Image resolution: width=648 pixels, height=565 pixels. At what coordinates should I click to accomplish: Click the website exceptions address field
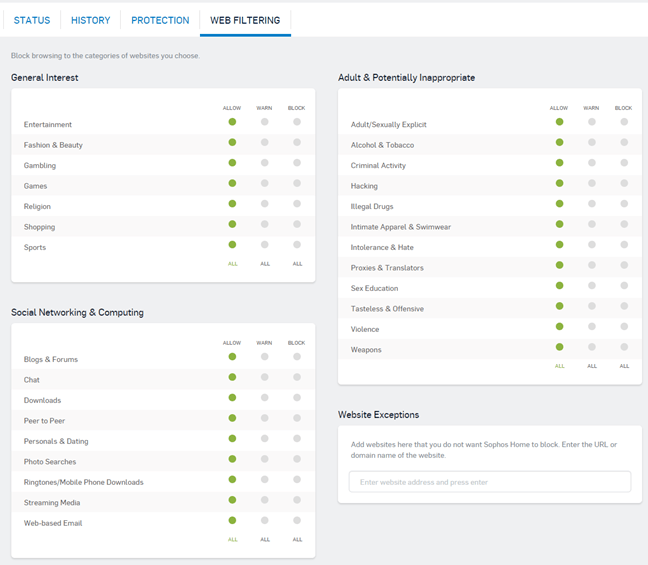tap(490, 482)
